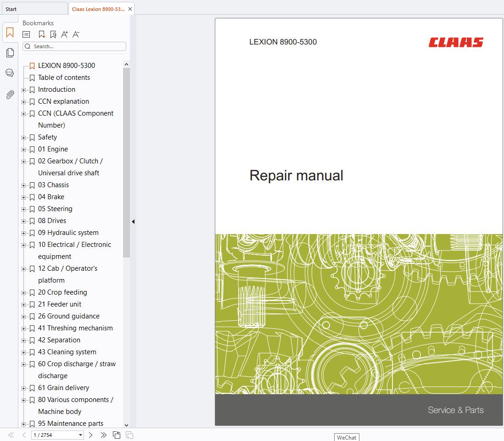
Task: Go to Table of contents bookmark
Action: pos(64,78)
